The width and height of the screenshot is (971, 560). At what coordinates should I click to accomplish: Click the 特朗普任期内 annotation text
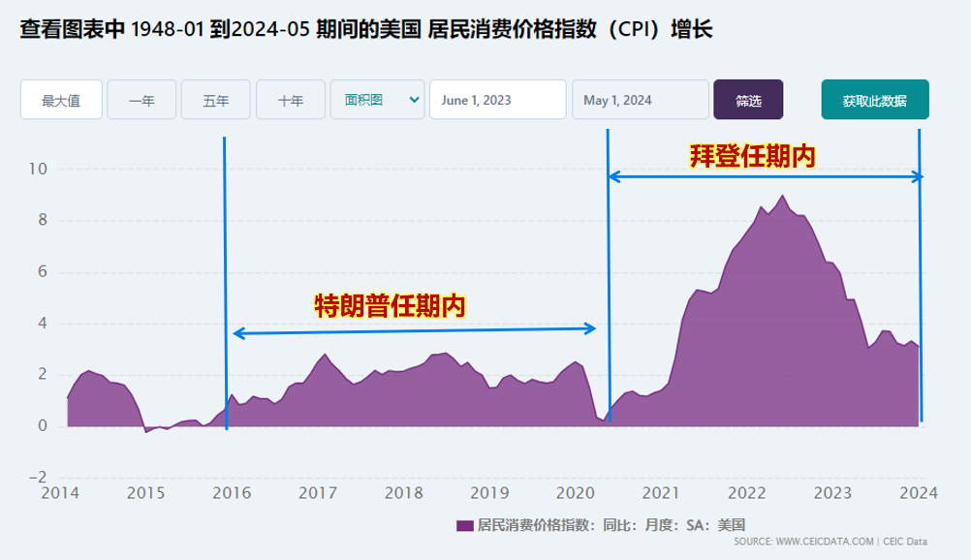pos(391,307)
